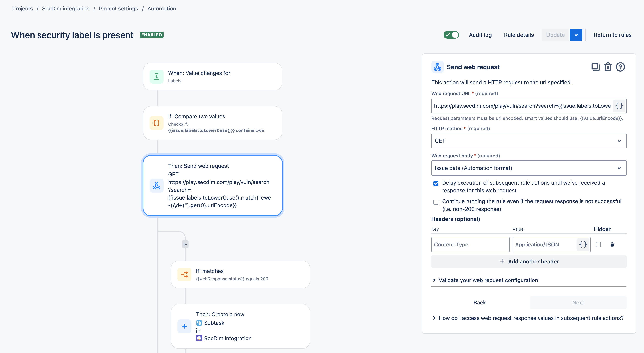
Task: Open the Update button dropdown arrow
Action: tap(576, 35)
